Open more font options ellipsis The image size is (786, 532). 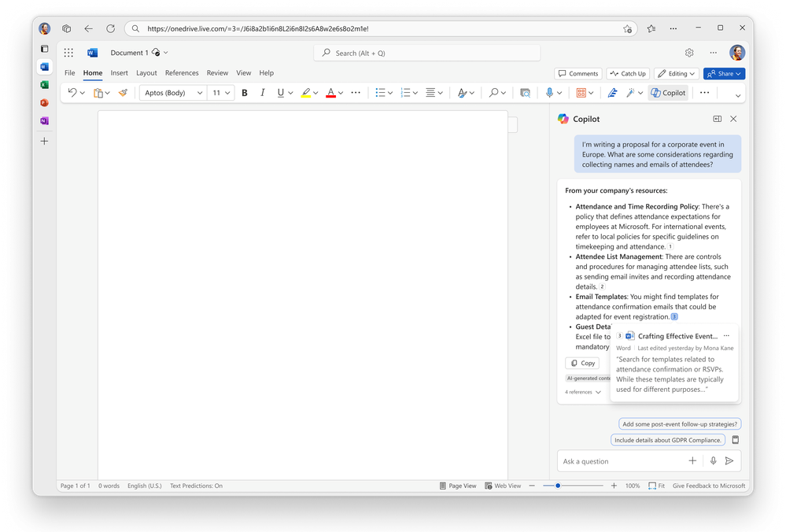tap(356, 93)
